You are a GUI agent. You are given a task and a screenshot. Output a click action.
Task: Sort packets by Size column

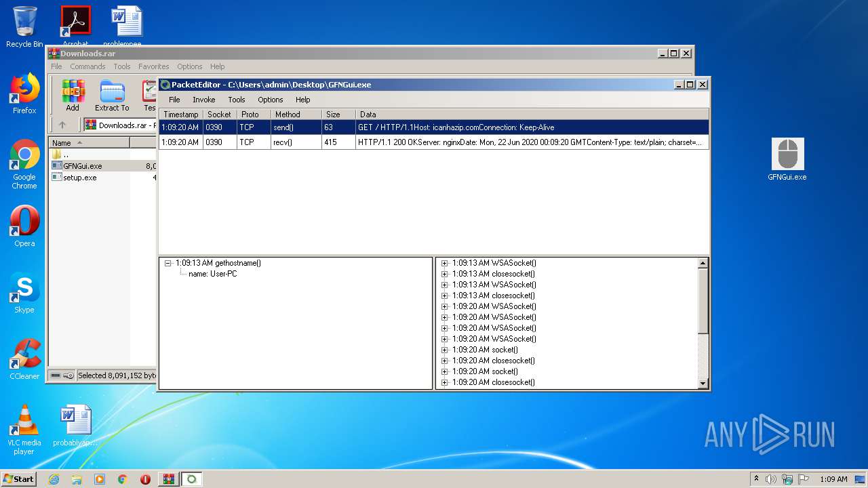coord(338,115)
